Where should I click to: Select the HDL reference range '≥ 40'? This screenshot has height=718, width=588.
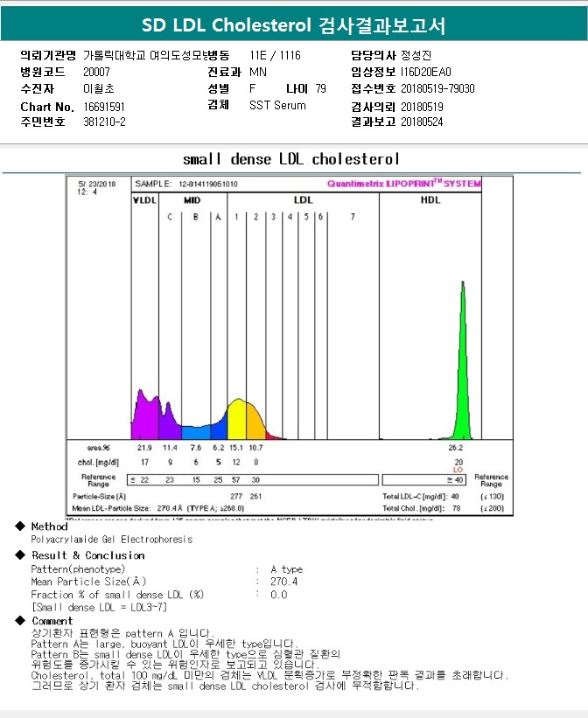click(455, 480)
